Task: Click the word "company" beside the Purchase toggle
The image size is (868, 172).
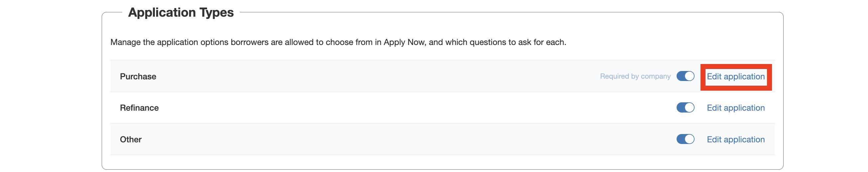Action: pyautogui.click(x=655, y=76)
